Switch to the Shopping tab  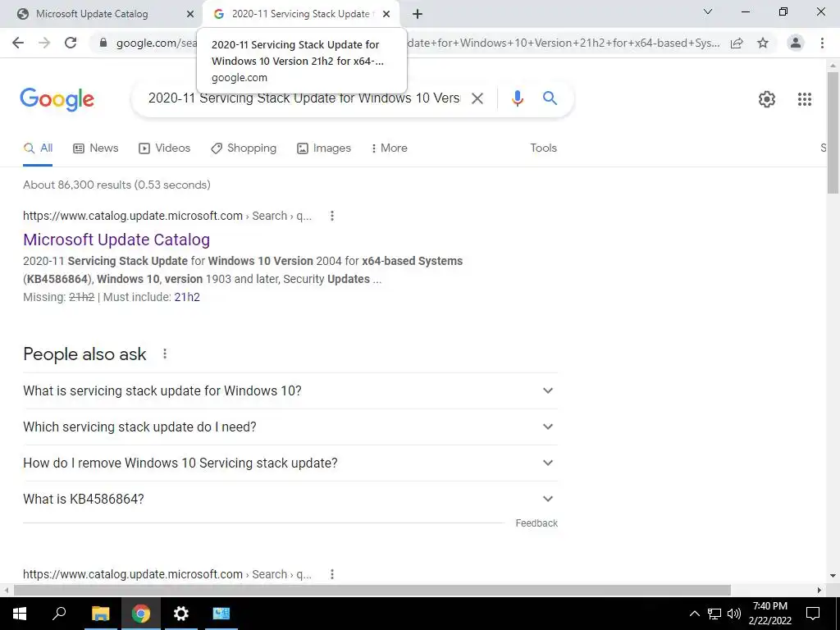coord(244,148)
